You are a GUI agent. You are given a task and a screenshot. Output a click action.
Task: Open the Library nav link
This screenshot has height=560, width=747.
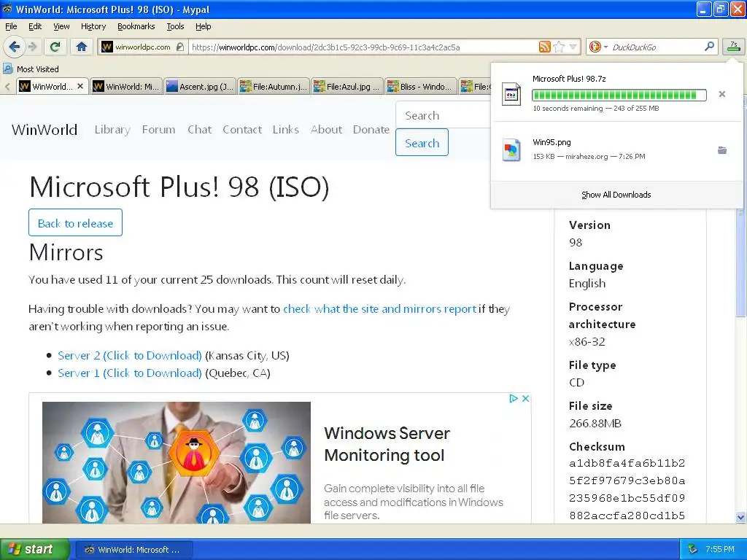coord(112,130)
